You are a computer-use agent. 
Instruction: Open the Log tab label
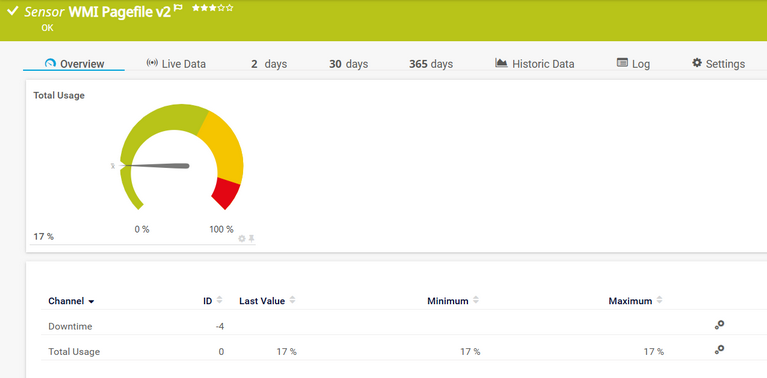pyautogui.click(x=641, y=64)
